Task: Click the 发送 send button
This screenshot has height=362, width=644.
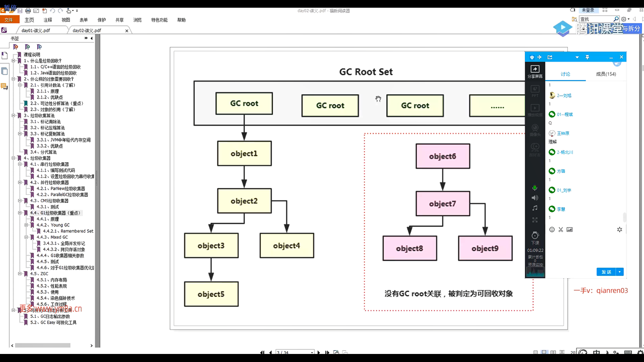Action: pos(606,272)
